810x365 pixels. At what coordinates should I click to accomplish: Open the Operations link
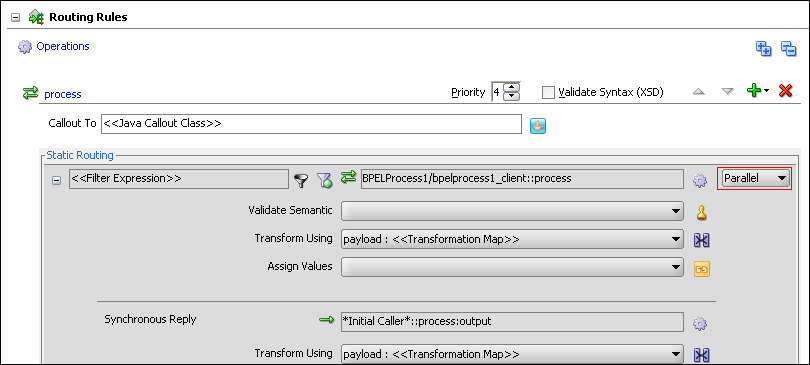coord(63,46)
